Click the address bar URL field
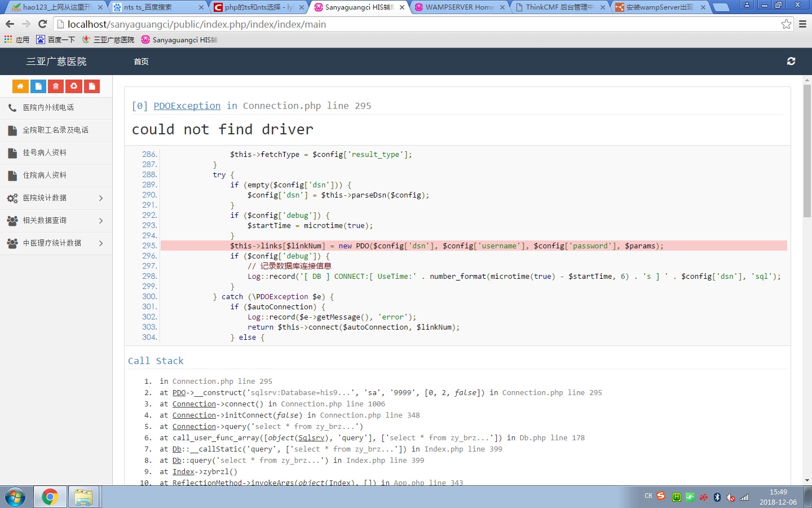 [x=417, y=24]
